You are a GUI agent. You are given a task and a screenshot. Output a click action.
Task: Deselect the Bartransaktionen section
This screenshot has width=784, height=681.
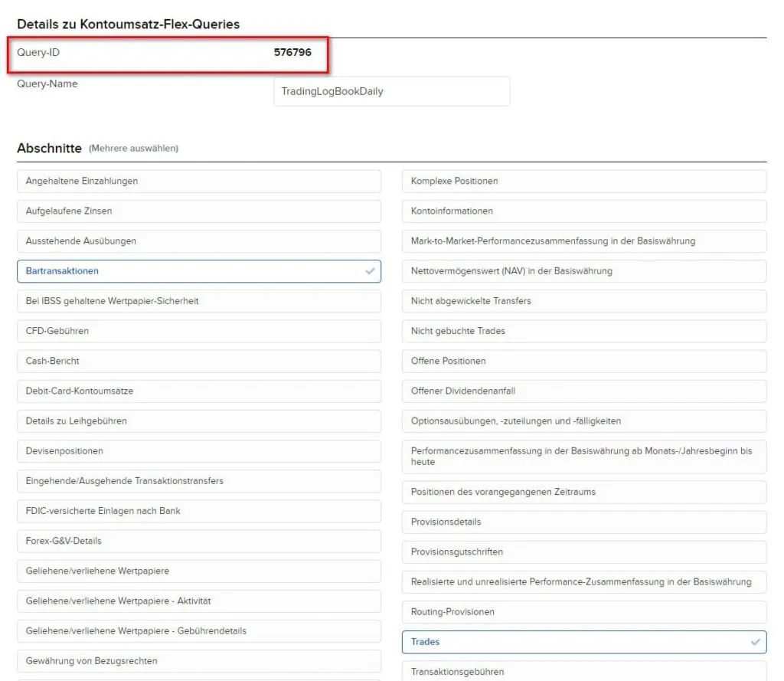pos(199,271)
